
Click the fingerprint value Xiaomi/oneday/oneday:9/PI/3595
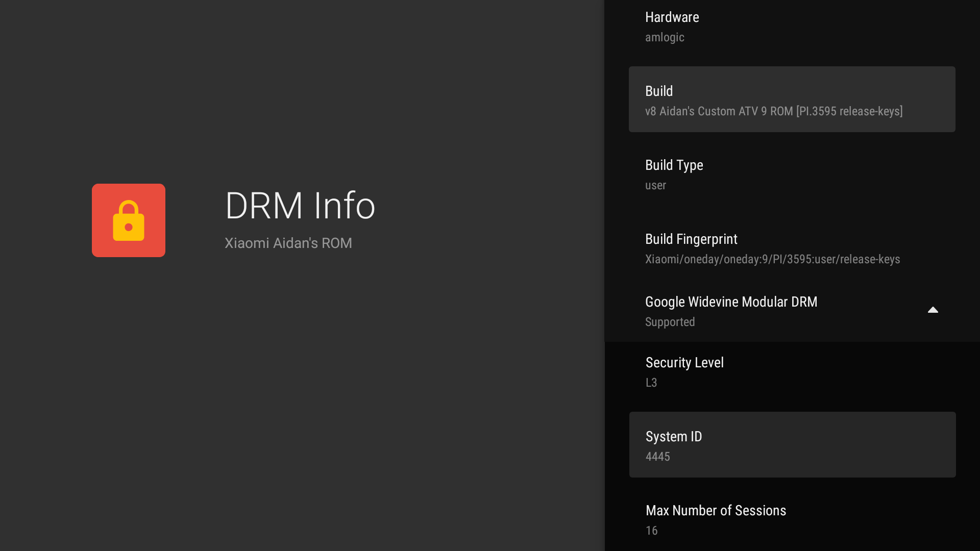pyautogui.click(x=773, y=259)
